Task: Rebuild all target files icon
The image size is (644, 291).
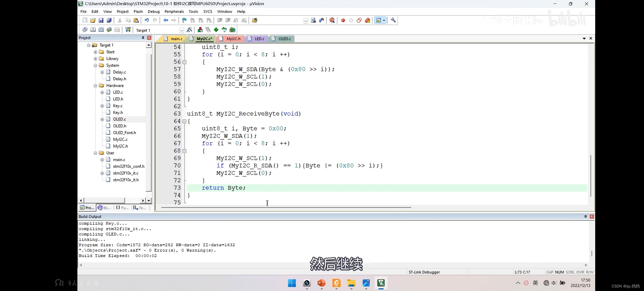Action: click(x=101, y=30)
